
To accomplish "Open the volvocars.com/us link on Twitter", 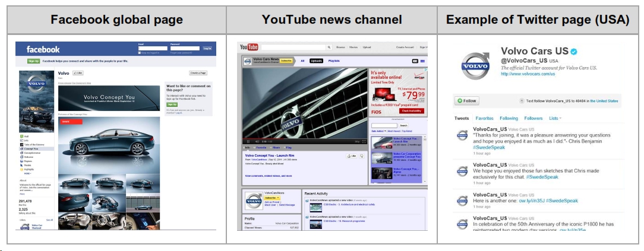I will 528,74.
